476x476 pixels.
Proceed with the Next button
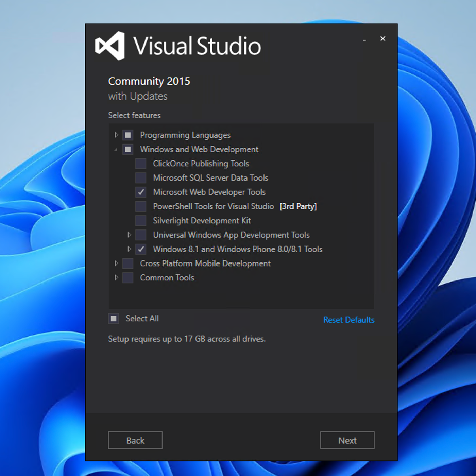[347, 440]
